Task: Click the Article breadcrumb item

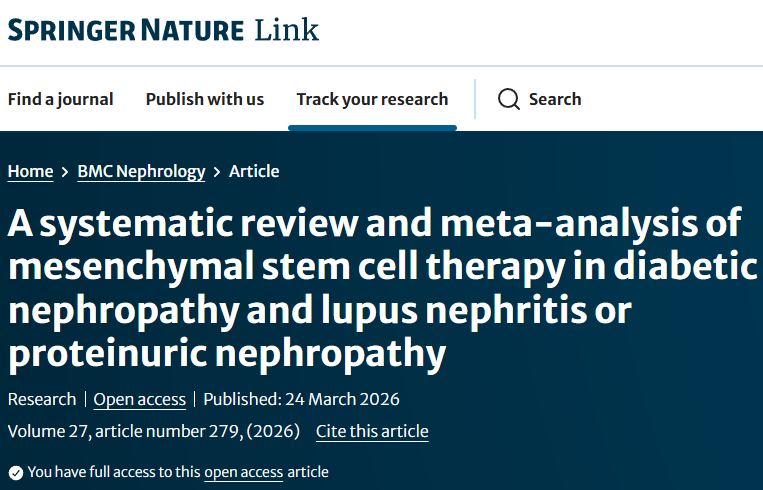Action: coord(254,171)
